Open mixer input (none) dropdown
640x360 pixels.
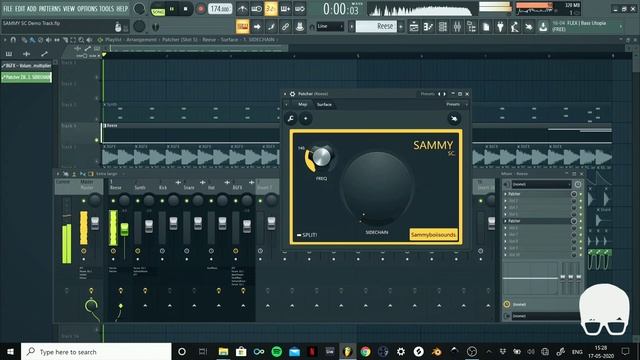tap(541, 184)
